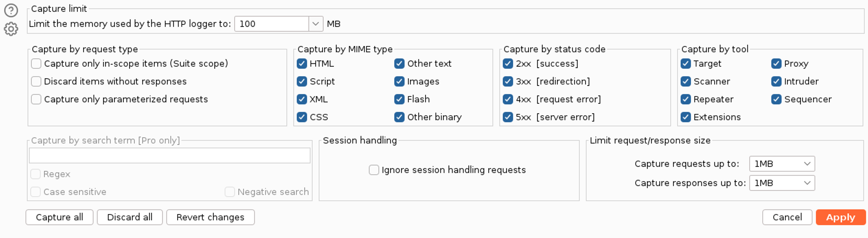
Task: Uncheck the Extensions tool checkbox
Action: 685,117
